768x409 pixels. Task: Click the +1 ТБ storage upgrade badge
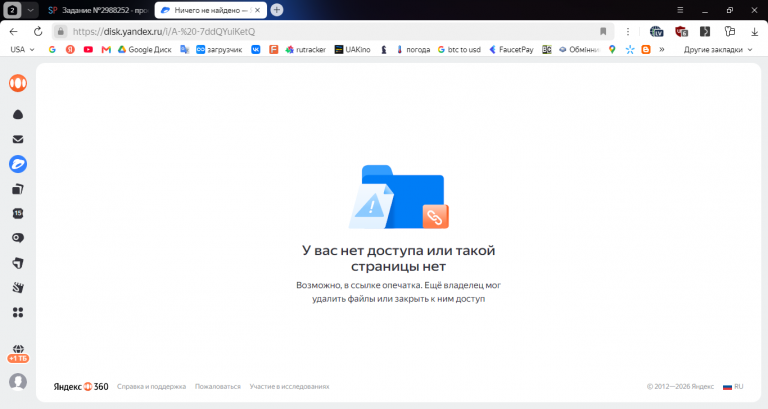pyautogui.click(x=18, y=358)
